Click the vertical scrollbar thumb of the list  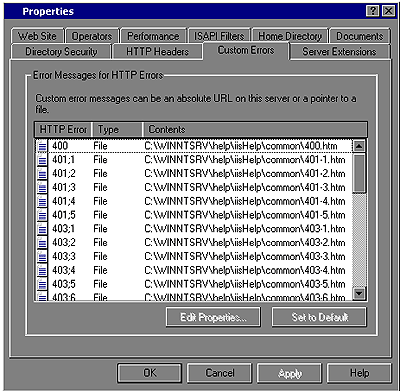[359, 173]
